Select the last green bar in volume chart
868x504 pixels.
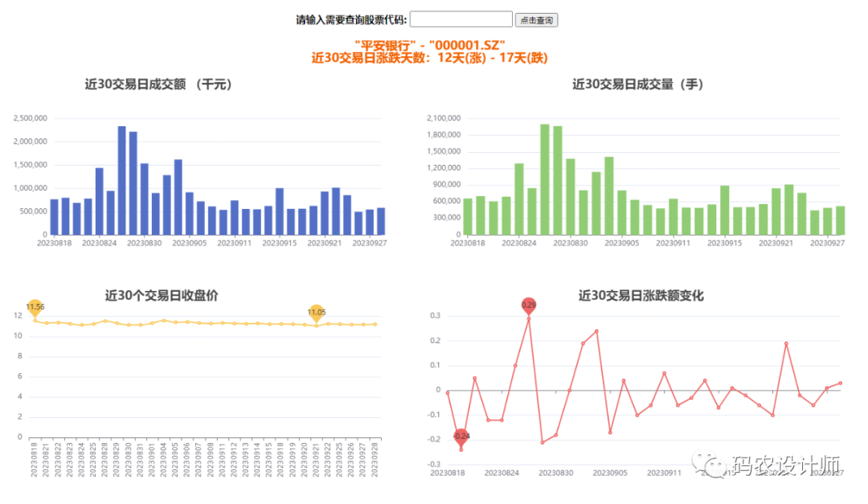pyautogui.click(x=840, y=220)
